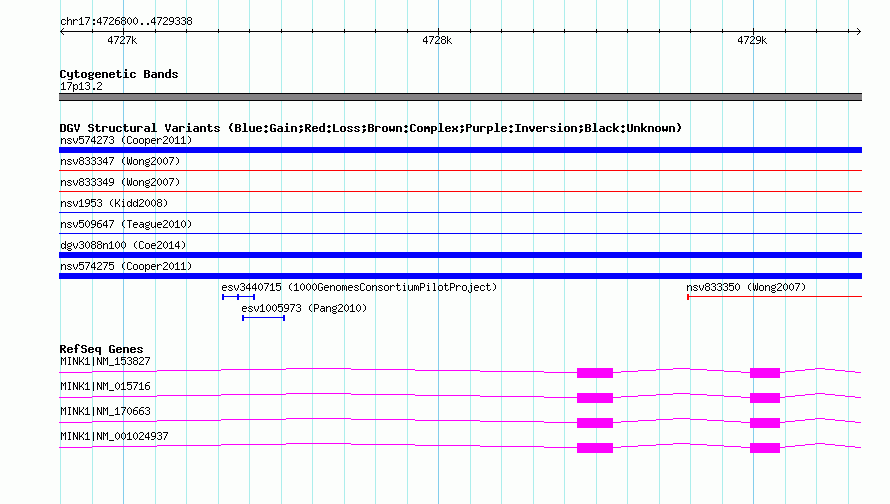Click the nsv574273 (Cooper2011) label

click(x=126, y=140)
